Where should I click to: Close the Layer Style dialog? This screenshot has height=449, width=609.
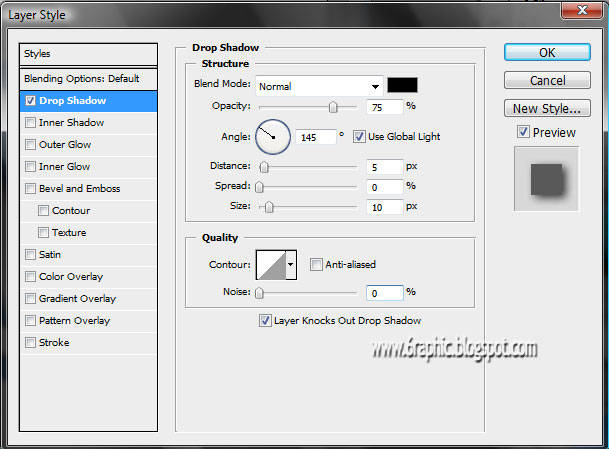pyautogui.click(x=582, y=10)
